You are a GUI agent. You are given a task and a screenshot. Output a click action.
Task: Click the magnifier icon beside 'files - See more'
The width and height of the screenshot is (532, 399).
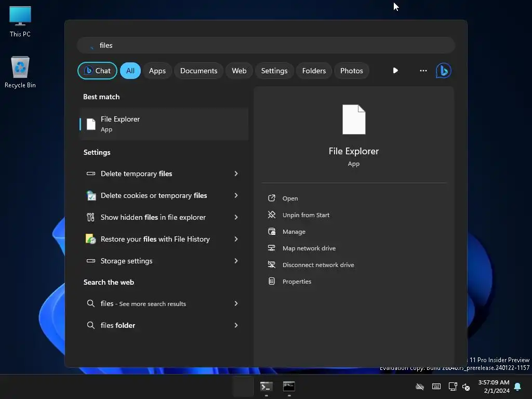(x=90, y=303)
